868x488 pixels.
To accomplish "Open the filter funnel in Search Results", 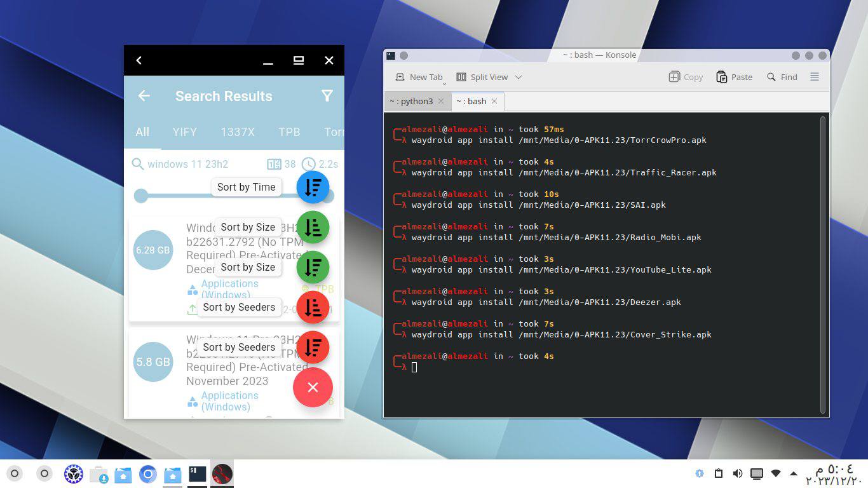I will [x=327, y=96].
